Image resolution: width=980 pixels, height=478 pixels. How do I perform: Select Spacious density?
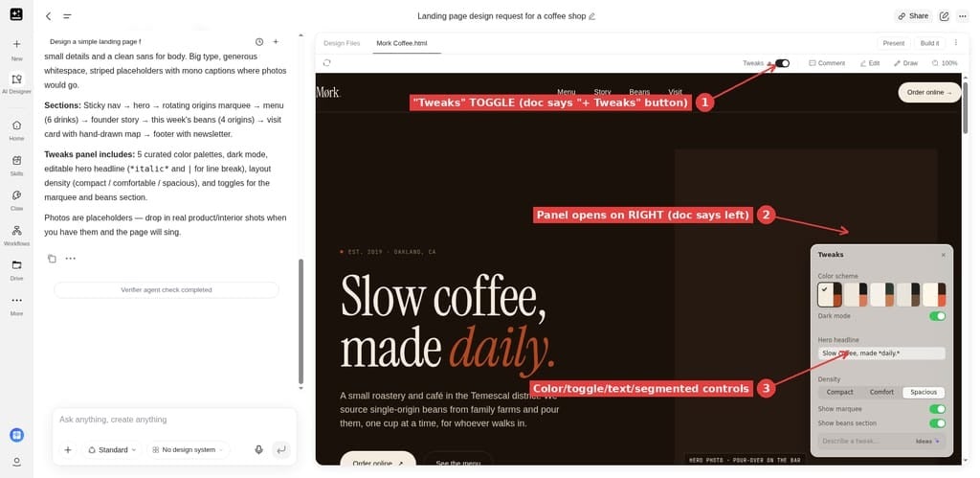(x=924, y=393)
